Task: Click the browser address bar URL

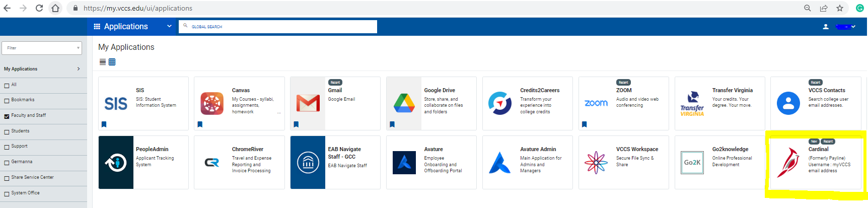Action: pos(138,8)
